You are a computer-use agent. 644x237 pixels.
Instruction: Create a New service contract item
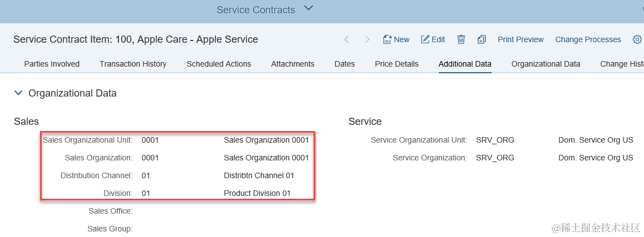pos(396,40)
